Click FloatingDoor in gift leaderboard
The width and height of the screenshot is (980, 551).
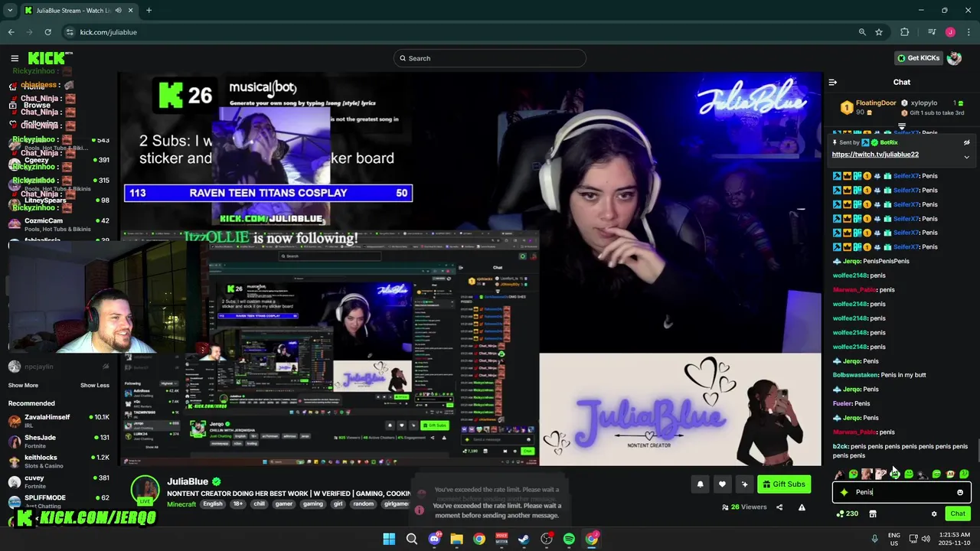876,103
